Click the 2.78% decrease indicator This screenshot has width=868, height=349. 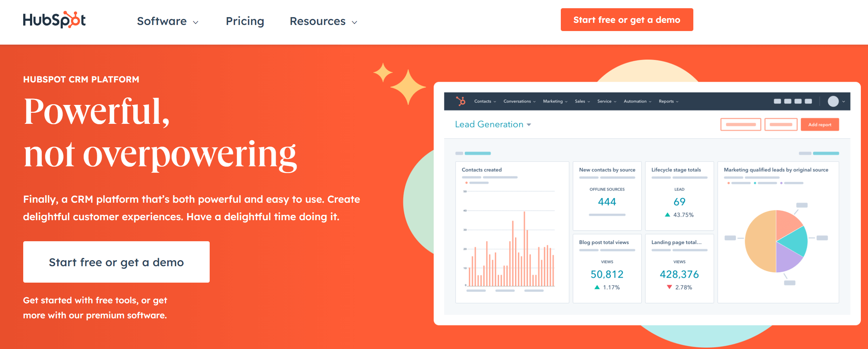pyautogui.click(x=679, y=287)
